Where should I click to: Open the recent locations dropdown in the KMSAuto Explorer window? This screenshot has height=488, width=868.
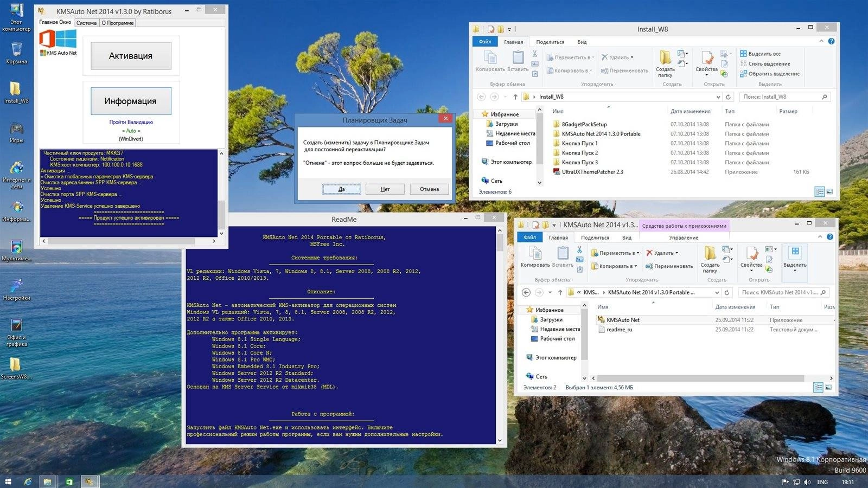tap(550, 292)
